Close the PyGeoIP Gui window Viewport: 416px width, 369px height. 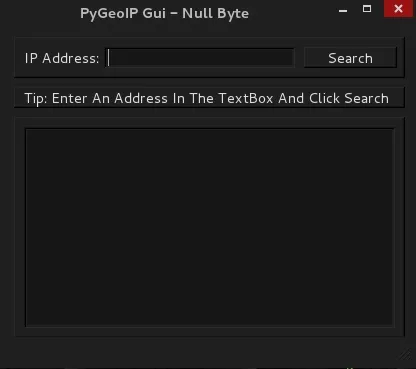pyautogui.click(x=398, y=9)
